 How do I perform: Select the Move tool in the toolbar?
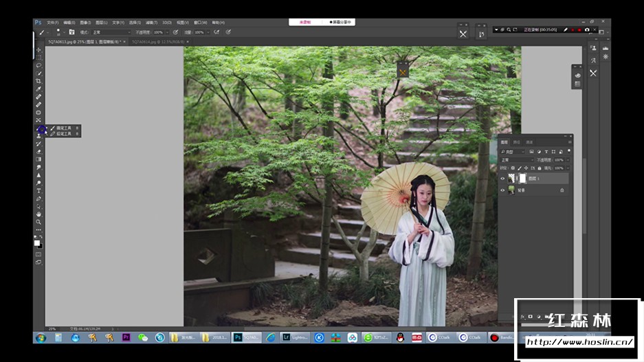(38, 49)
